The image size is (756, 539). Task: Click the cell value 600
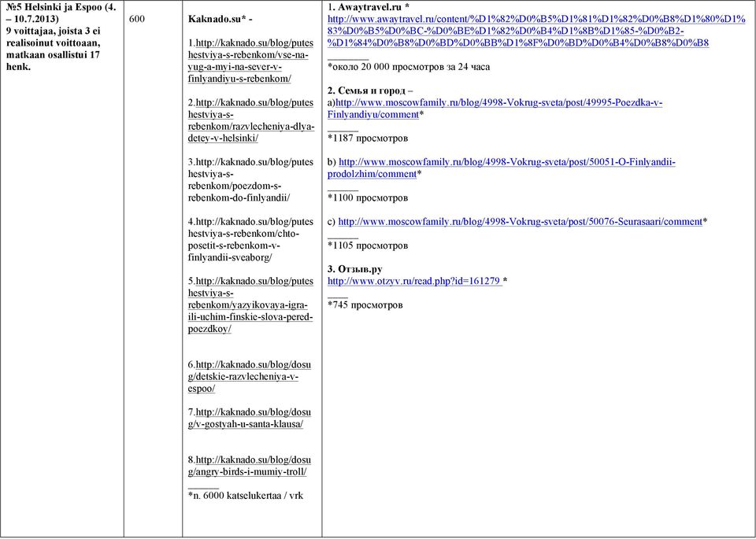tap(136, 19)
